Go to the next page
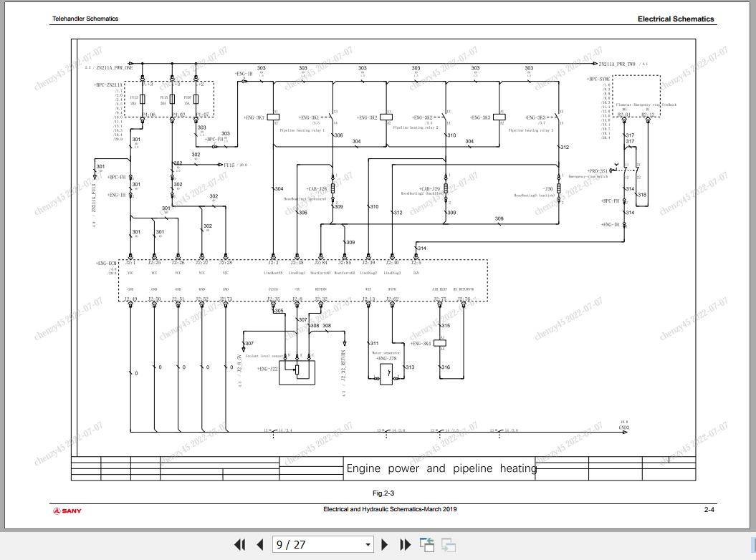Viewport: 756px width, 560px height. 384,544
